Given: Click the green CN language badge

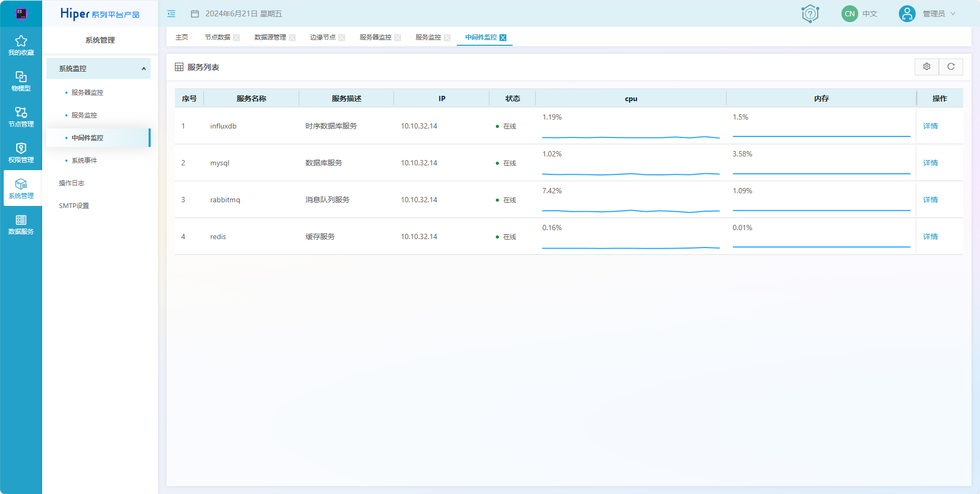Looking at the screenshot, I should pyautogui.click(x=849, y=14).
